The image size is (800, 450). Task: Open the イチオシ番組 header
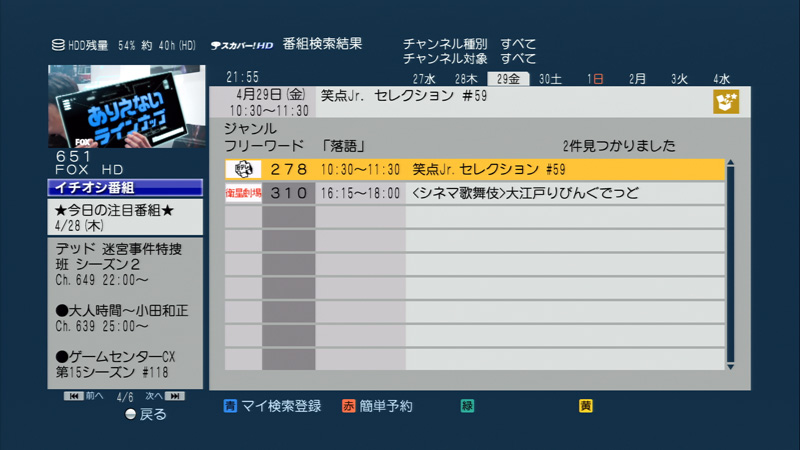point(125,188)
